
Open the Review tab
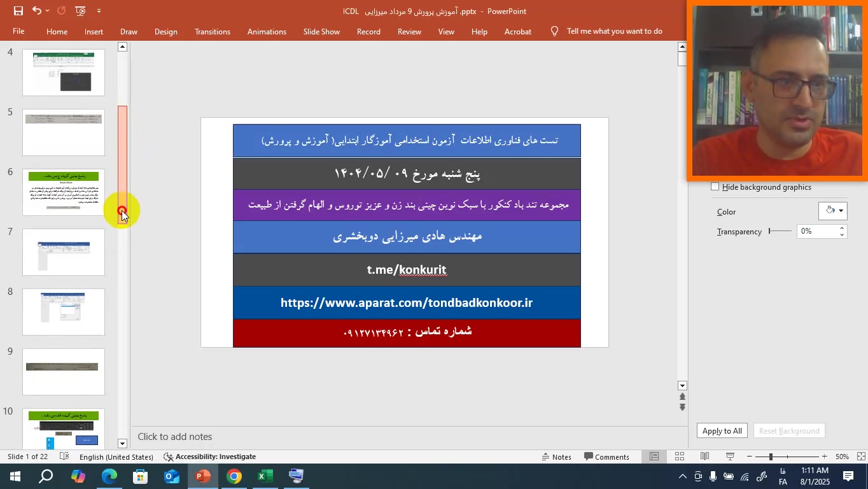(409, 31)
